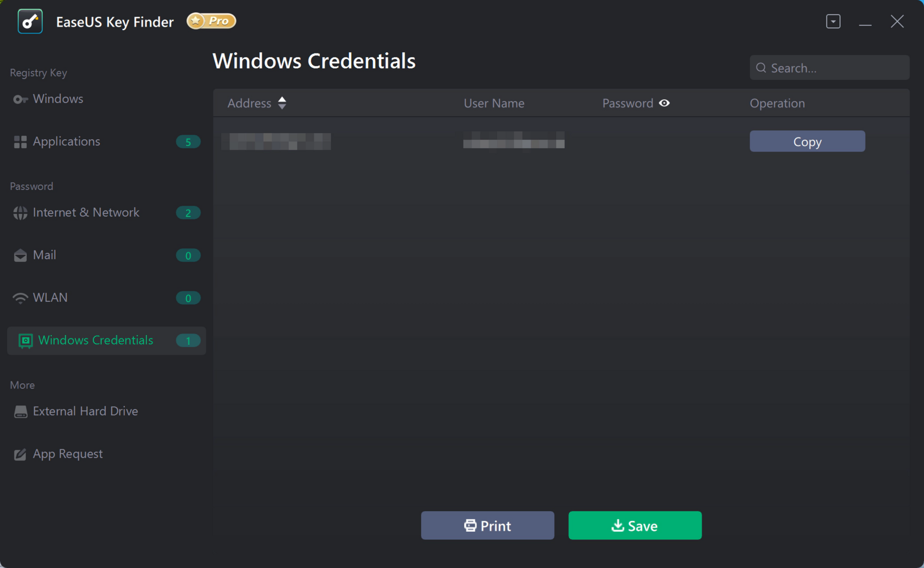Click the External Hard Drive icon

(21, 412)
